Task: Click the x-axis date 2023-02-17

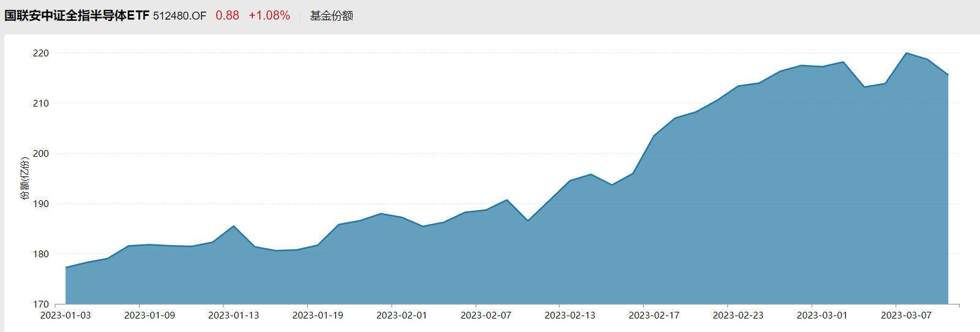Action: click(x=654, y=315)
